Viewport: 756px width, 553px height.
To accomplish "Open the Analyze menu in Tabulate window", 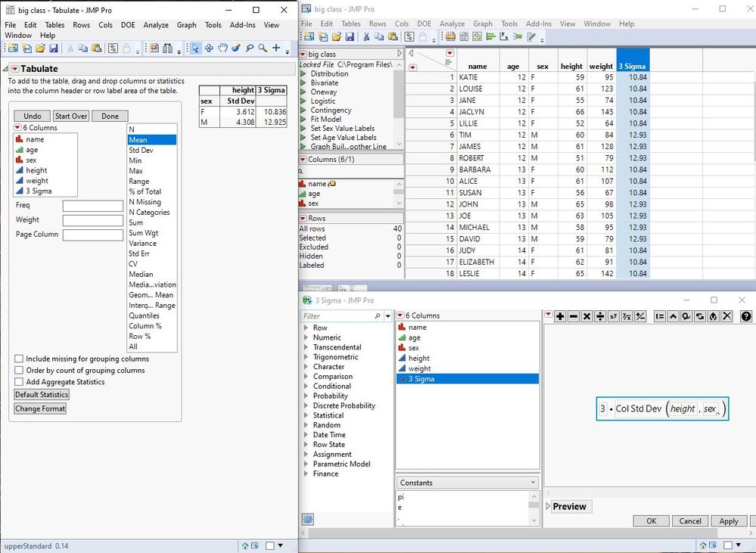I will point(156,25).
